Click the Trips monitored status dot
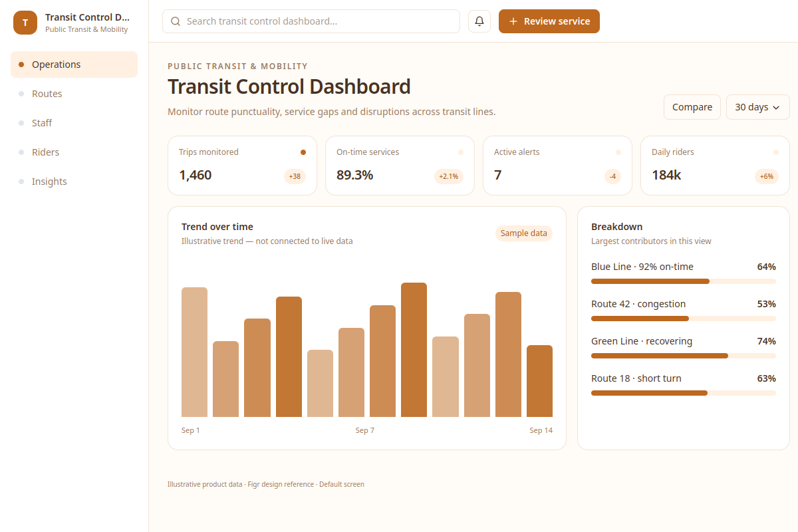Screen dimensions: 798x532 tap(303, 152)
